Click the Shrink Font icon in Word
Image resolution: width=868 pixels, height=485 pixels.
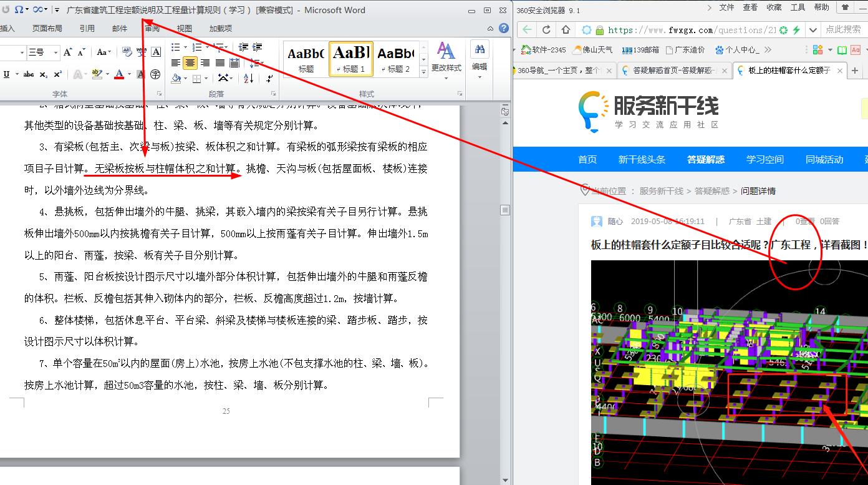tap(82, 52)
